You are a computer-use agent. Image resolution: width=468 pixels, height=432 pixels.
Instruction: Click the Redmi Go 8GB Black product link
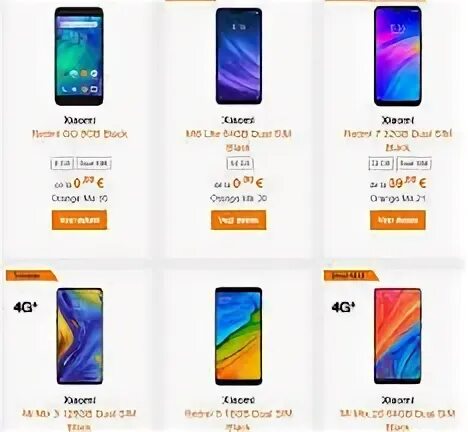[x=80, y=134]
